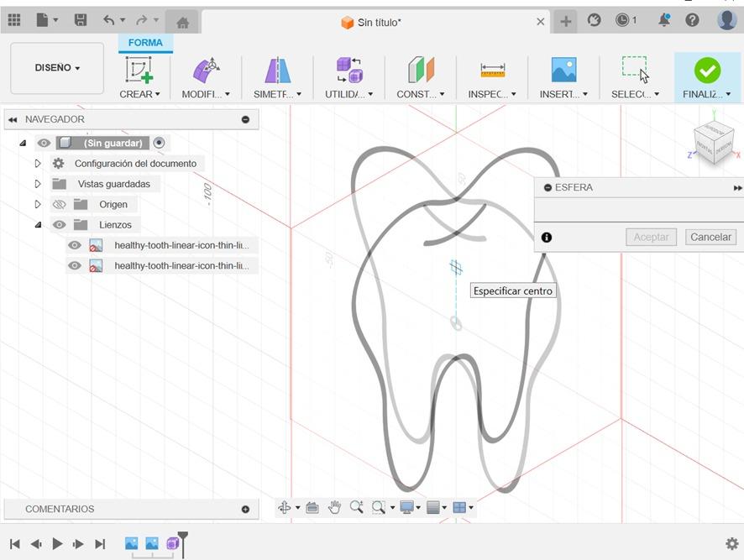Click the Orbit tool in navigation bar
Image resolution: width=744 pixels, height=560 pixels.
(285, 507)
